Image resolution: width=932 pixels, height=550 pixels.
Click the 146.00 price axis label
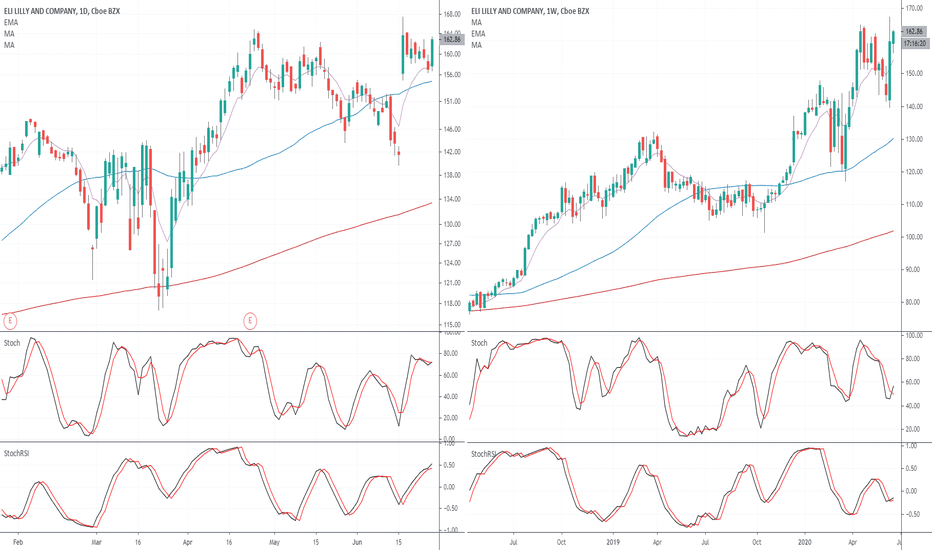coord(452,129)
